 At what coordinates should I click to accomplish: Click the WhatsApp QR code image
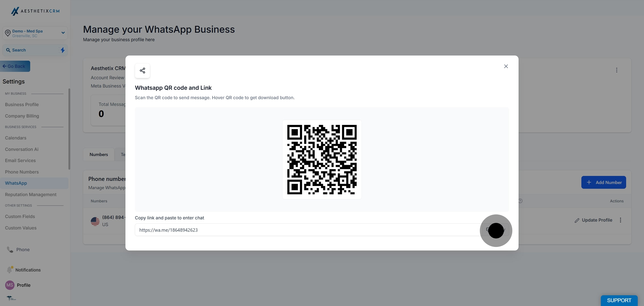click(322, 159)
